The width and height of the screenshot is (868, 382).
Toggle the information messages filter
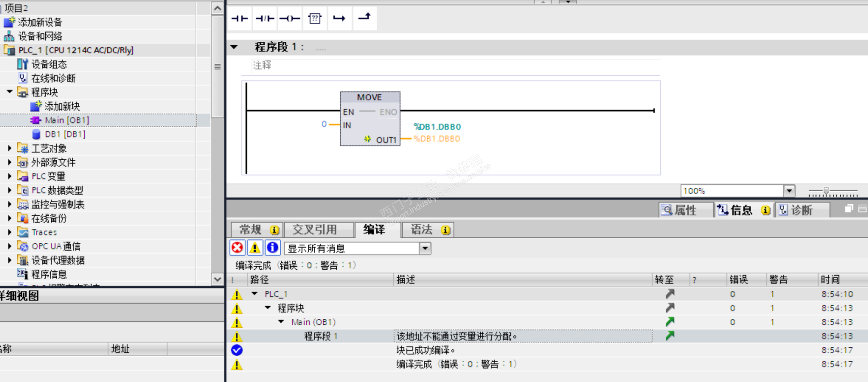272,248
